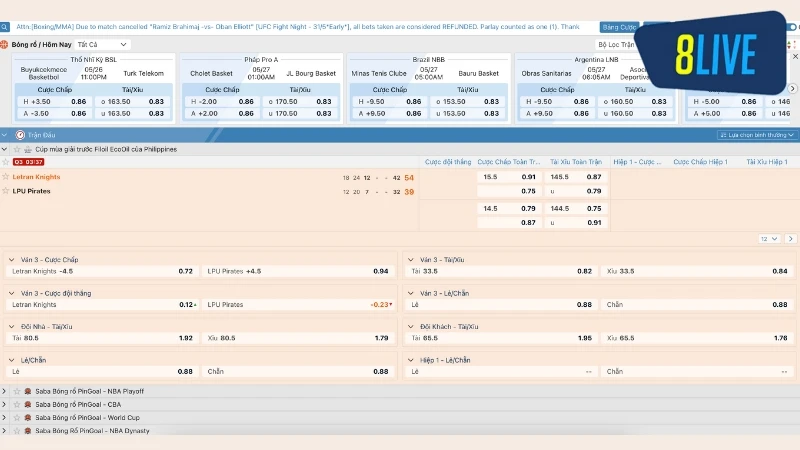Click the clock icon beside Trận Đấu
800x450 pixels.
pos(20,134)
